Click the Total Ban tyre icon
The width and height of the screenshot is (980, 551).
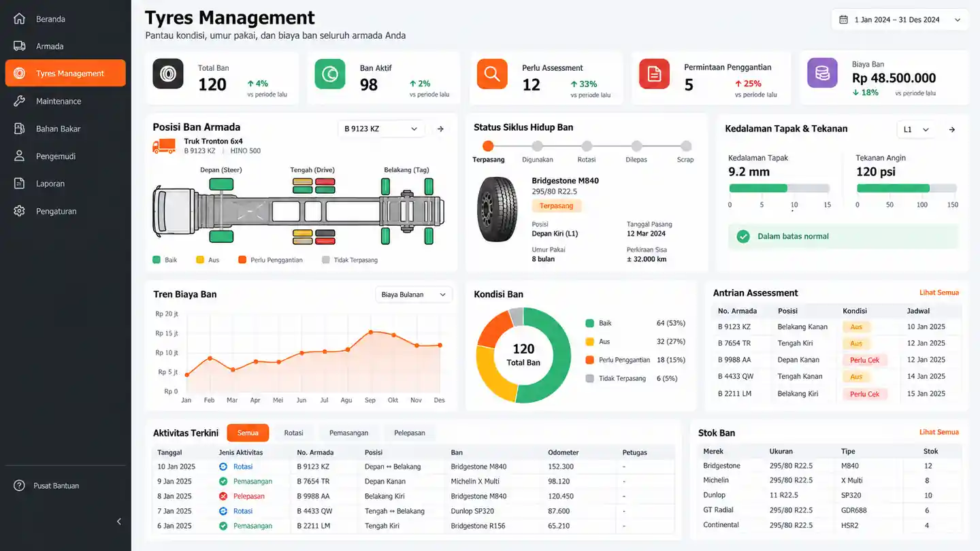point(167,73)
